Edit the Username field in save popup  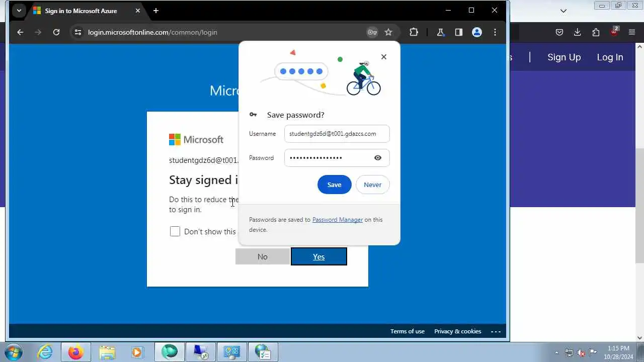[337, 134]
